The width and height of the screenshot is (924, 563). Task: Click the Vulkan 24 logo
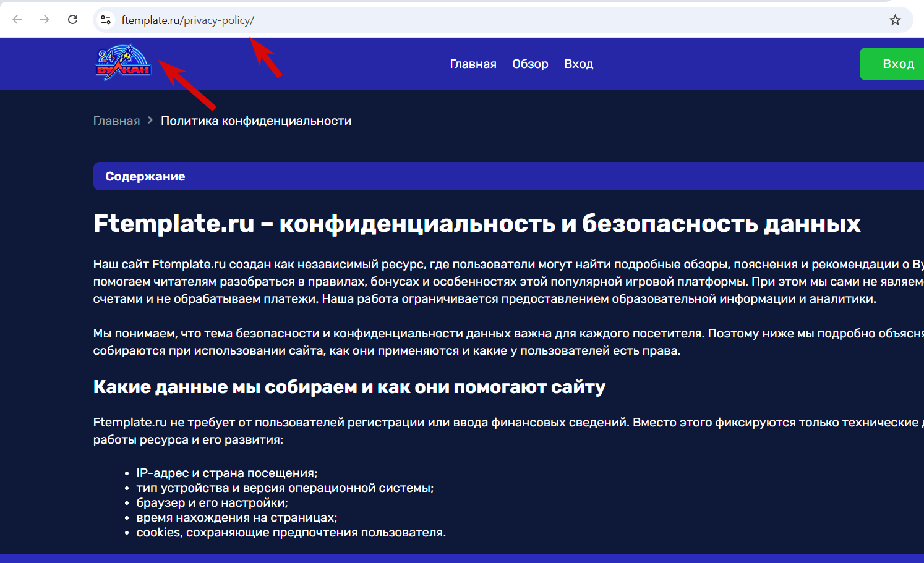pyautogui.click(x=122, y=62)
